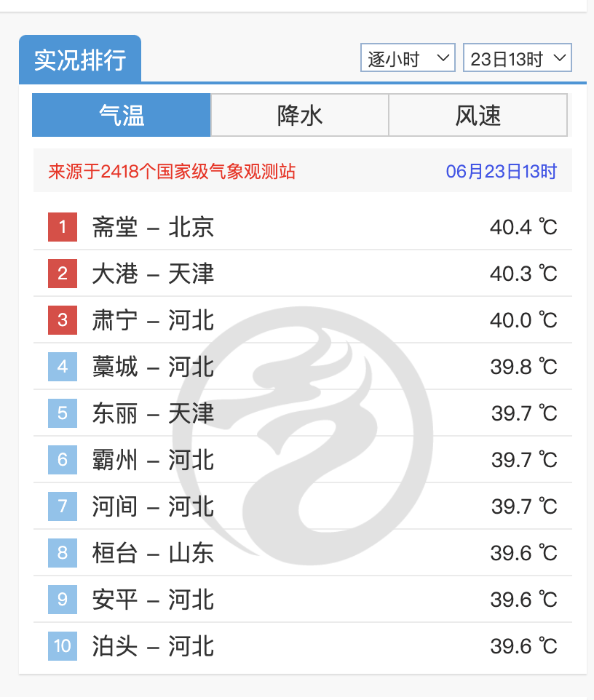Screen dimensions: 594x700
Task: Click the rank 3 badge beside 肃宁
Action: [62, 320]
